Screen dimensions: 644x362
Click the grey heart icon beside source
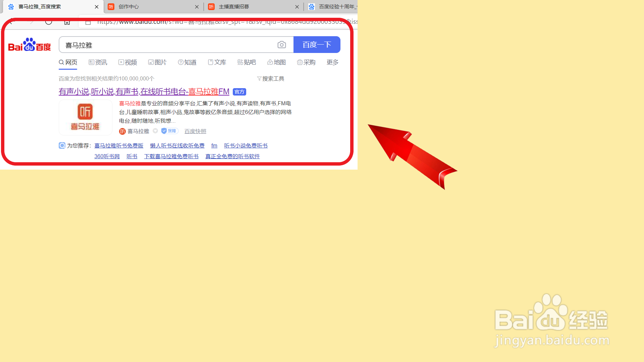click(x=155, y=131)
